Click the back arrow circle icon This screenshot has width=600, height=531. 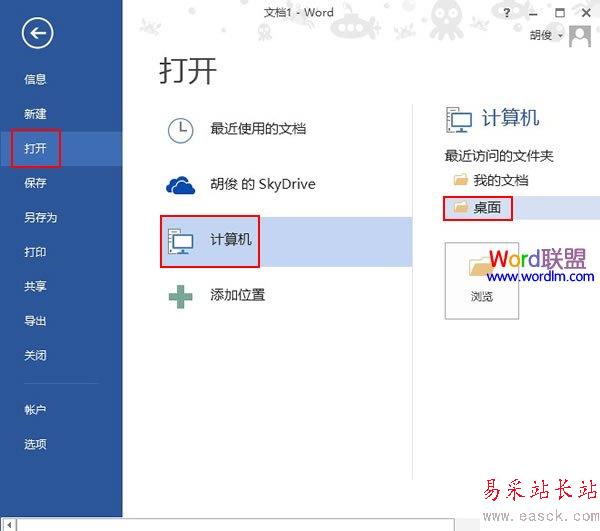[38, 33]
